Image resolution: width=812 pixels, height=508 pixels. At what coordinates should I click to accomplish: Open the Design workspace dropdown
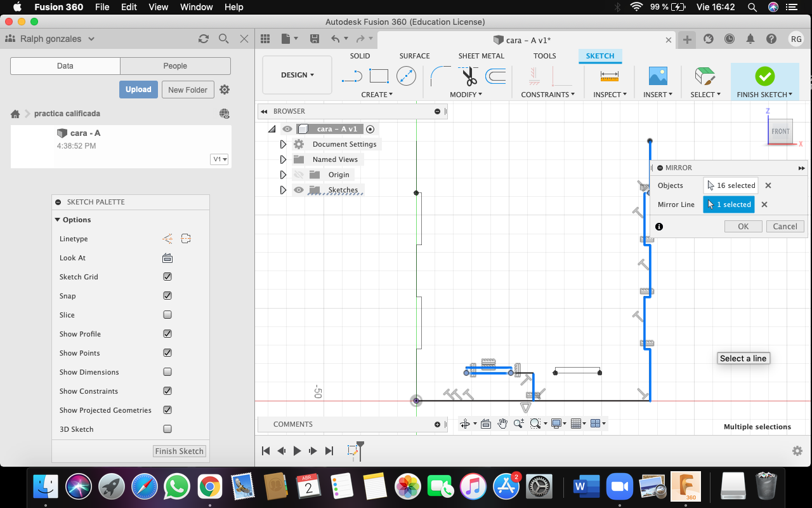pyautogui.click(x=297, y=75)
